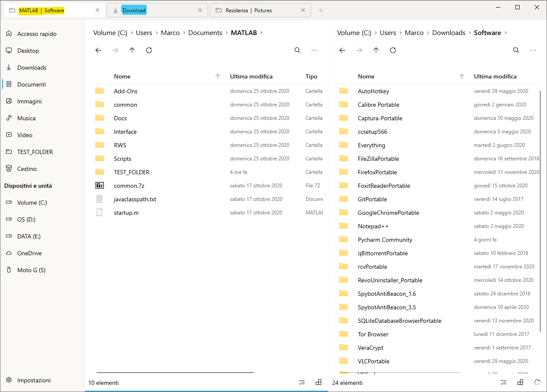
Task: Toggle layout view in right status bar
Action: (520, 382)
